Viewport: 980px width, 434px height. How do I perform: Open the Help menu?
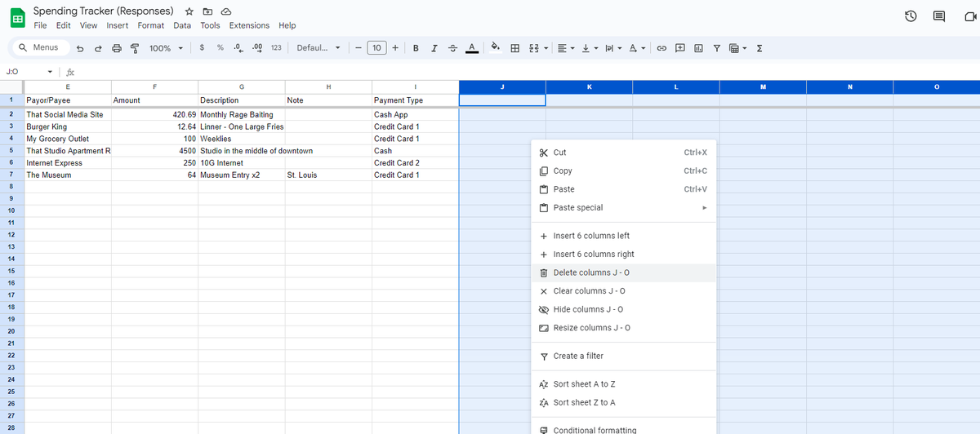(x=287, y=25)
